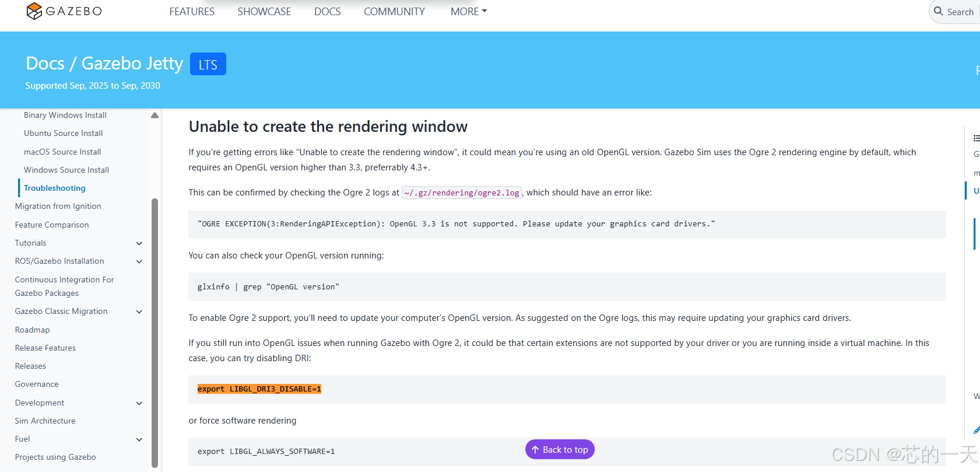The image size is (980, 472).
Task: Open Feature Comparison page
Action: pyautogui.click(x=52, y=225)
